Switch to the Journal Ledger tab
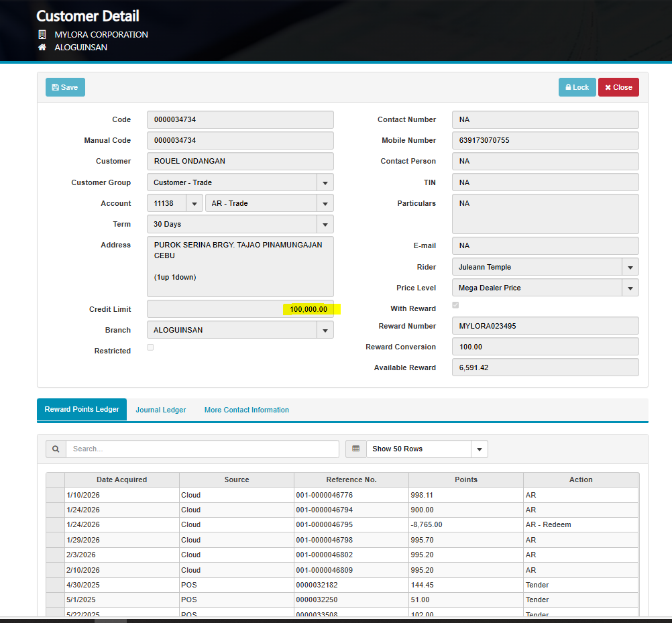 coord(161,410)
